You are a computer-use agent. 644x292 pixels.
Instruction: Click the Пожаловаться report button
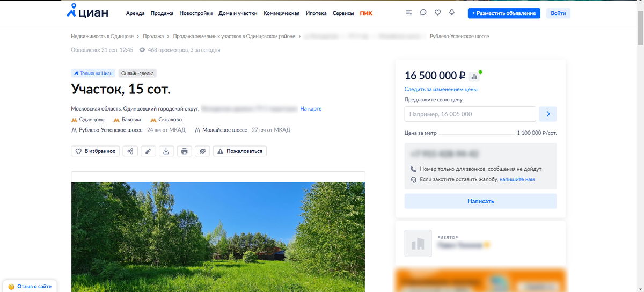click(x=240, y=151)
